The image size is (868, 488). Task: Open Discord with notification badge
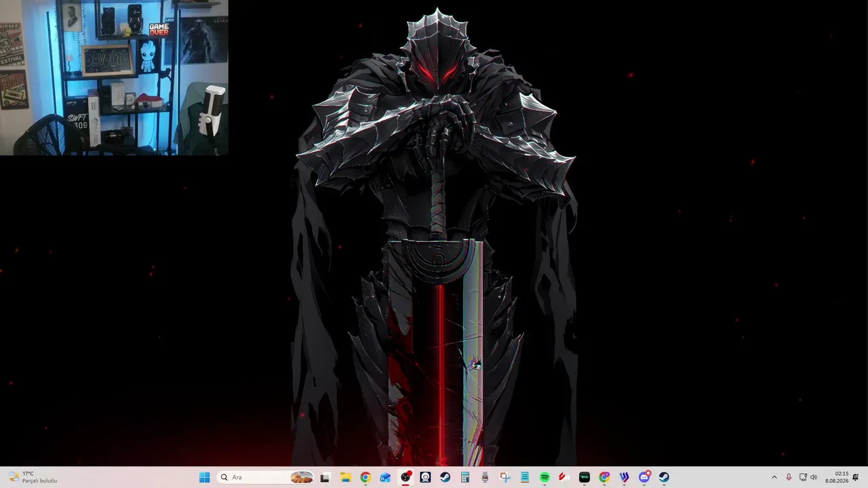click(x=644, y=477)
